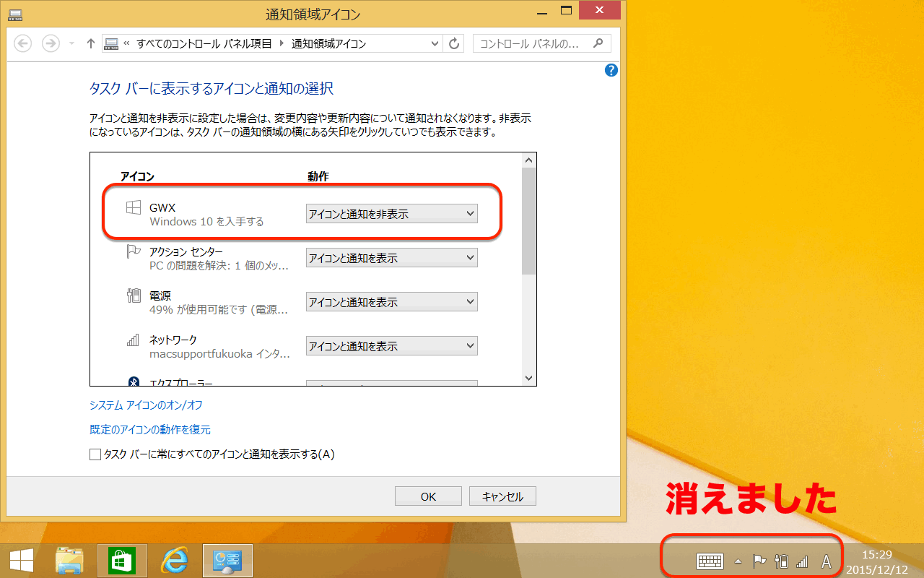Open the GWX behavior dropdown
The width and height of the screenshot is (924, 578).
391,214
